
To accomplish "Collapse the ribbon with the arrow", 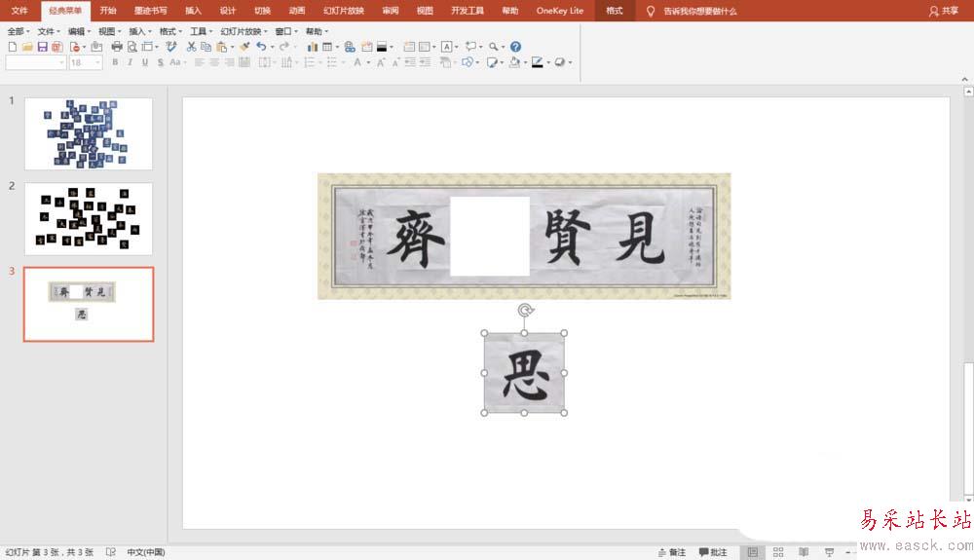I will click(x=964, y=79).
